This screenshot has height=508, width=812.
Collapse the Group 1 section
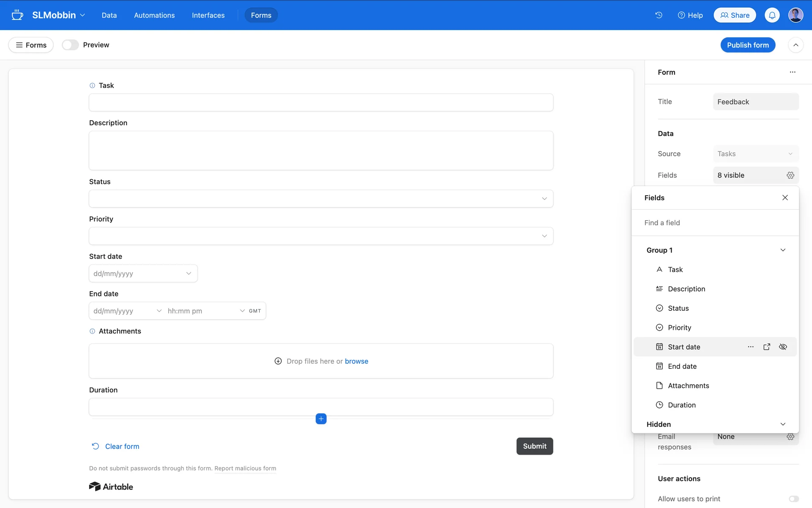(783, 250)
